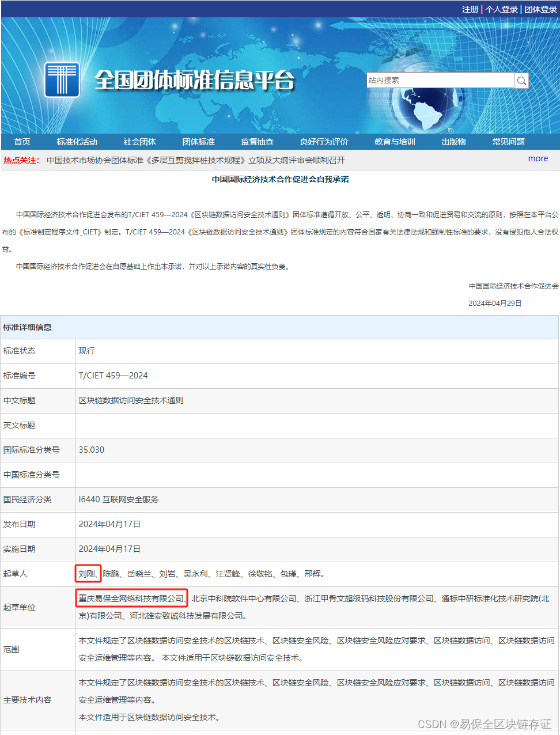Select the date 2024年04月29日 under the signature
This screenshot has width=560, height=735.
point(495,303)
